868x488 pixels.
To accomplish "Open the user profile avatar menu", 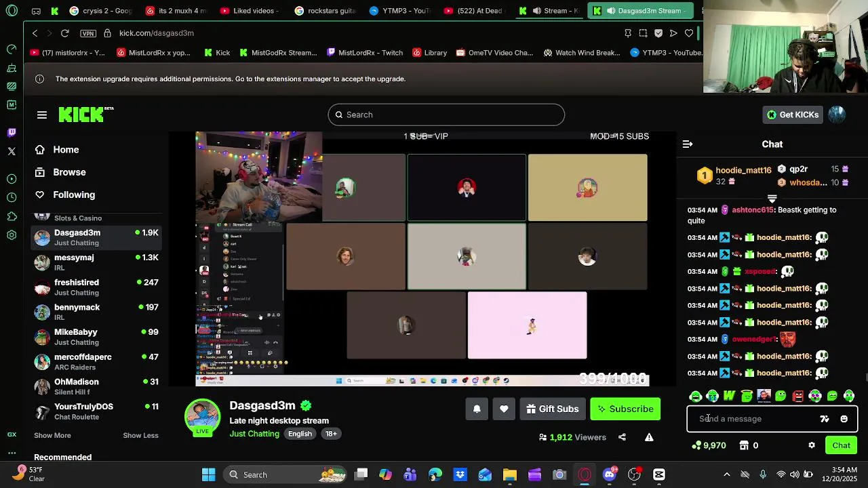I will [x=837, y=115].
